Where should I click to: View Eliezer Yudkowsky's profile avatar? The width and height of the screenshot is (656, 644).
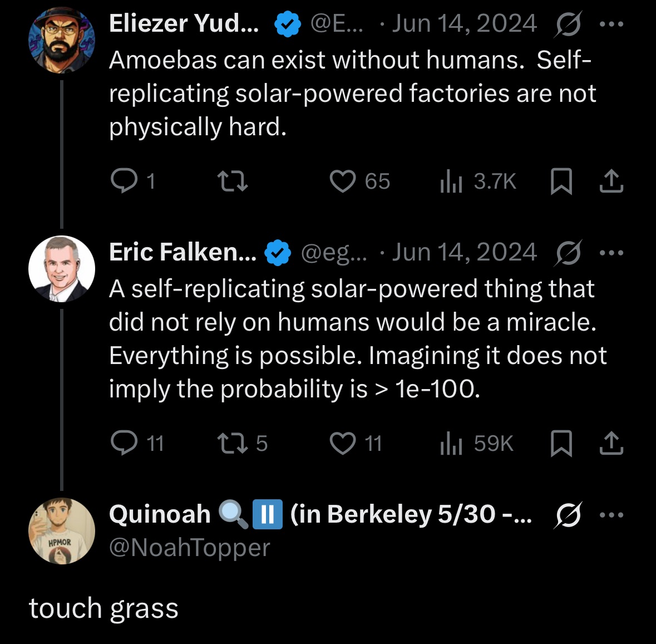tap(62, 40)
